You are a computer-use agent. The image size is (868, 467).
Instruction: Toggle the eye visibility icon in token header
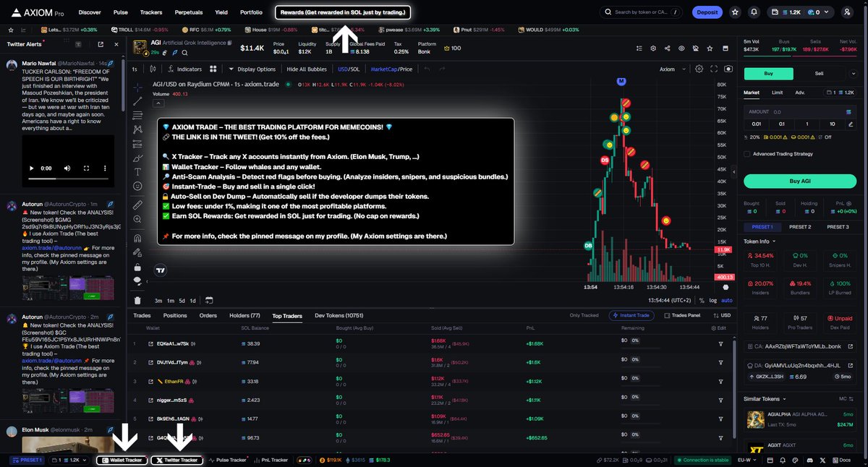(x=681, y=48)
